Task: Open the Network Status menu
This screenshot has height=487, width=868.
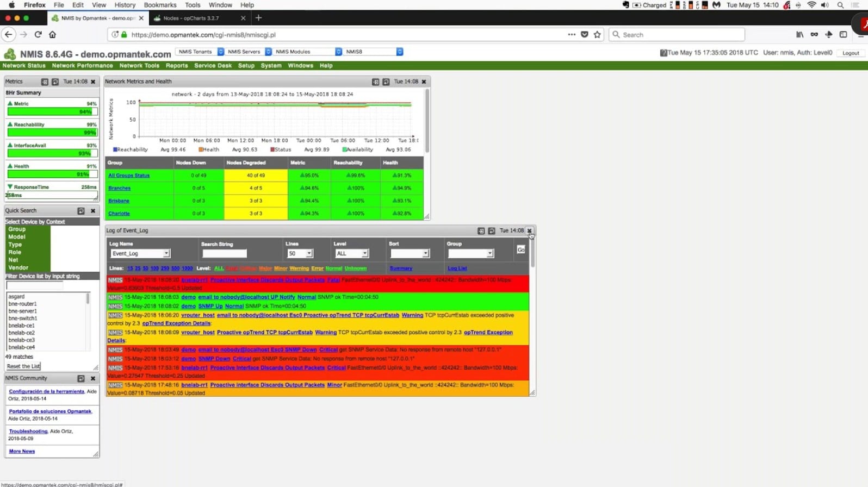Action: tap(24, 66)
